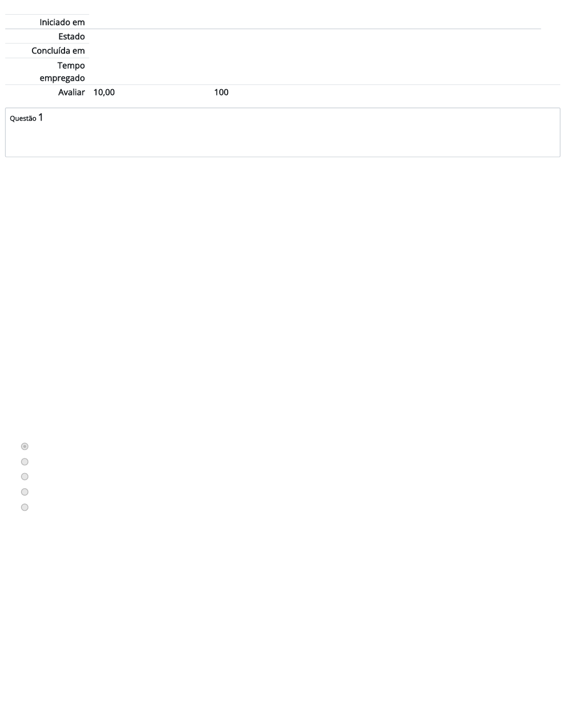This screenshot has width=565, height=728.
Task: Click the blank cell between 10,00 and 100
Action: coord(164,92)
